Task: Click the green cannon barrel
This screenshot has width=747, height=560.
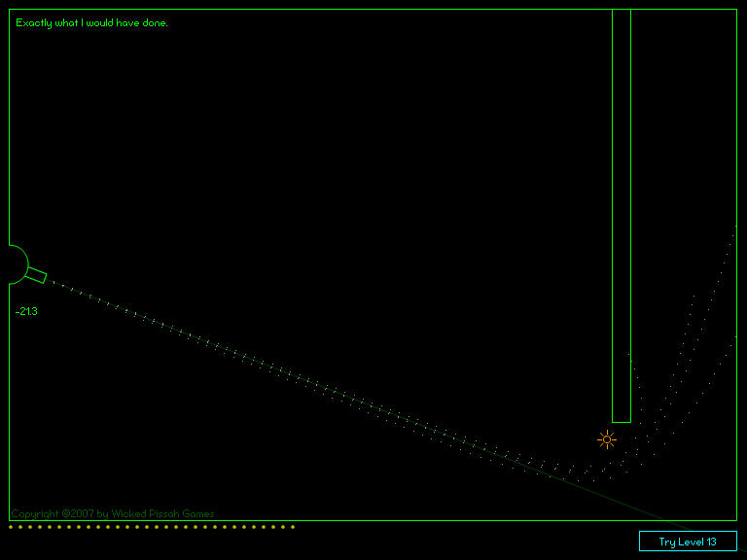Action: point(36,275)
